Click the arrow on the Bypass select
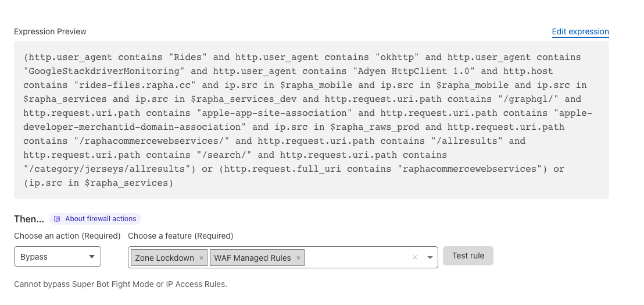Screen dimensions: 644x305 (x=91, y=257)
